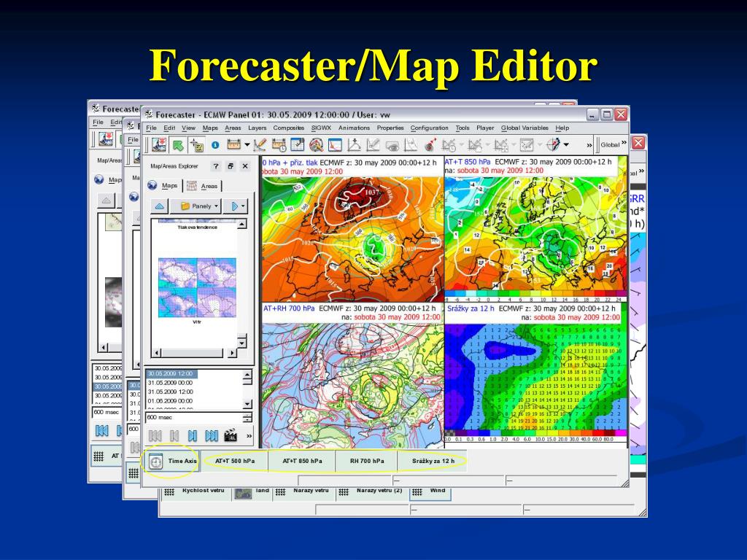This screenshot has height=560, width=747.
Task: Click the compass wind rose icon
Action: (x=553, y=144)
